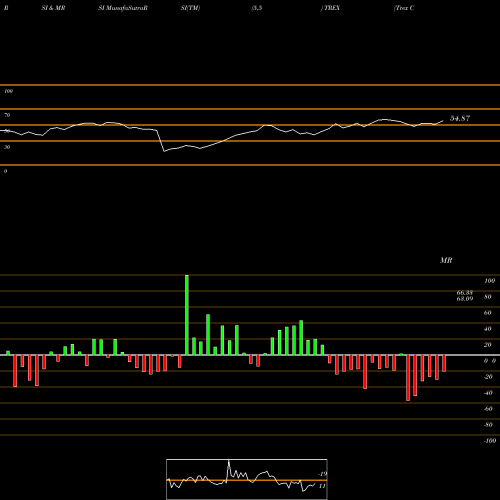The height and width of the screenshot is (500, 500).
Task: Click the SI MunafaSutraR header text
Action: [x=123, y=8]
